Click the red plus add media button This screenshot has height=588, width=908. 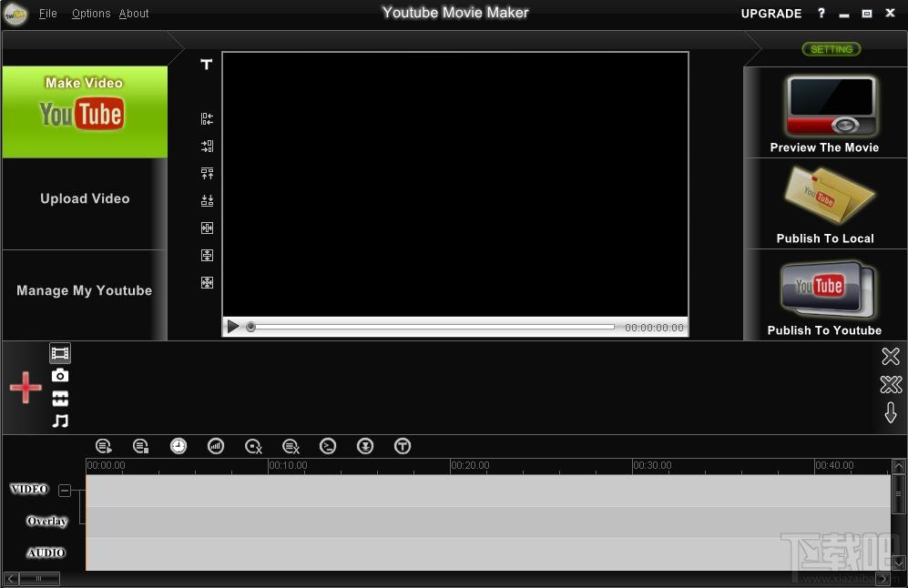click(x=26, y=388)
